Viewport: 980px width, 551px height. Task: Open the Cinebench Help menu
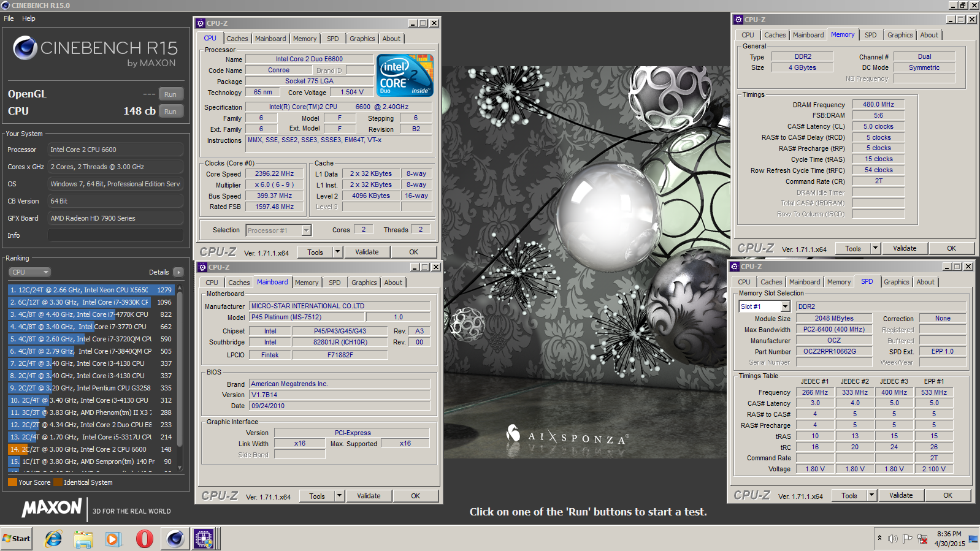[29, 18]
